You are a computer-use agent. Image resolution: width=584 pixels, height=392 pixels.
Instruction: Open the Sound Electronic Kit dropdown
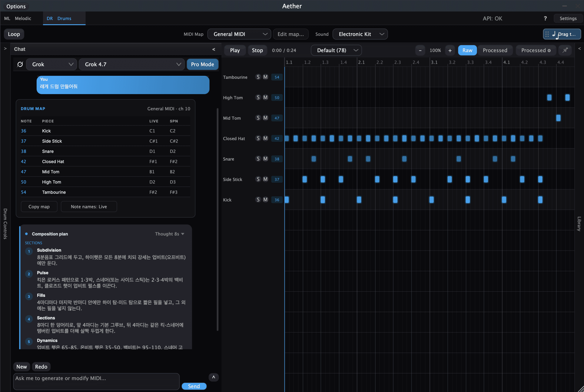click(360, 34)
